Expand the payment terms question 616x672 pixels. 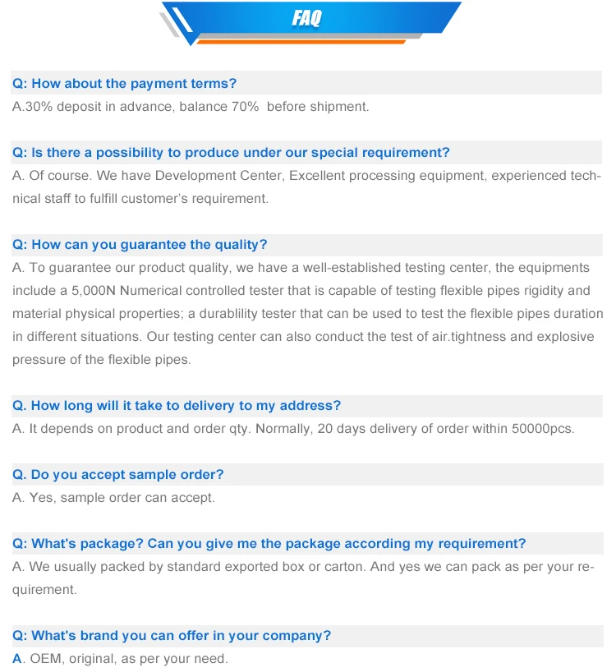(125, 83)
